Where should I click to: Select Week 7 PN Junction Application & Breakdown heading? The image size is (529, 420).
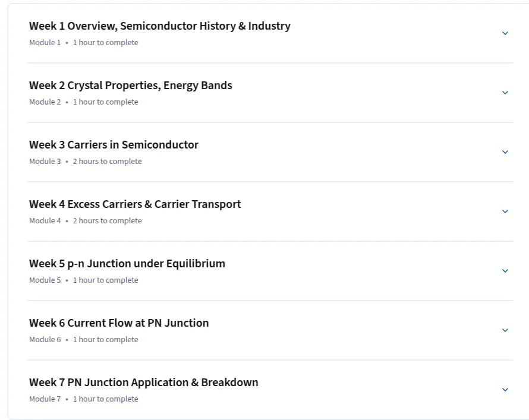coord(143,382)
